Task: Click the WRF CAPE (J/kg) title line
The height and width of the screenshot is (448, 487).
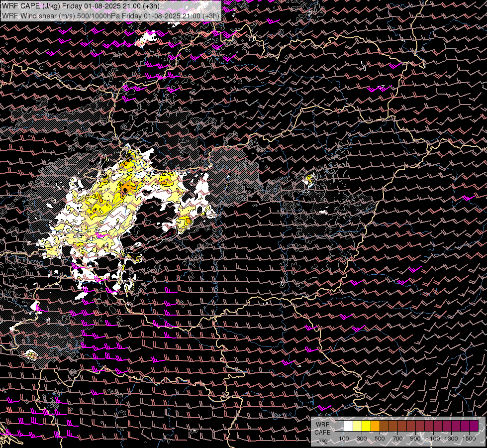Action: (81, 6)
